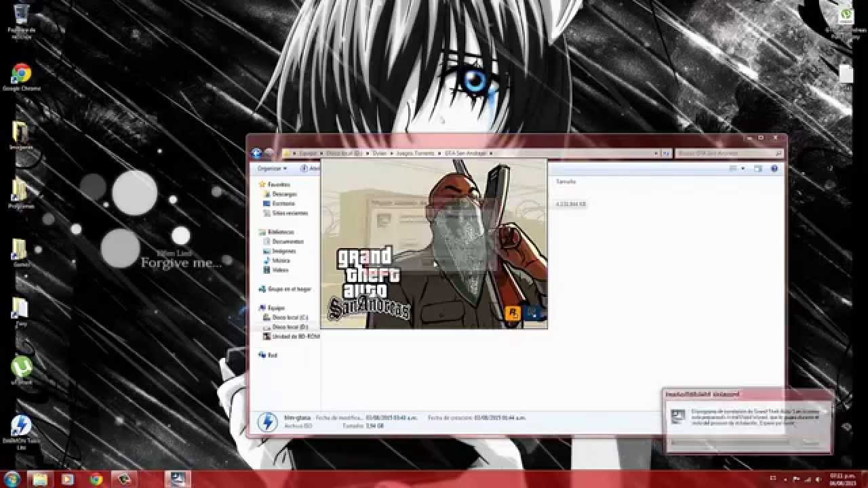The height and width of the screenshot is (488, 868).
Task: Click the Tamaño column header
Action: [x=566, y=182]
